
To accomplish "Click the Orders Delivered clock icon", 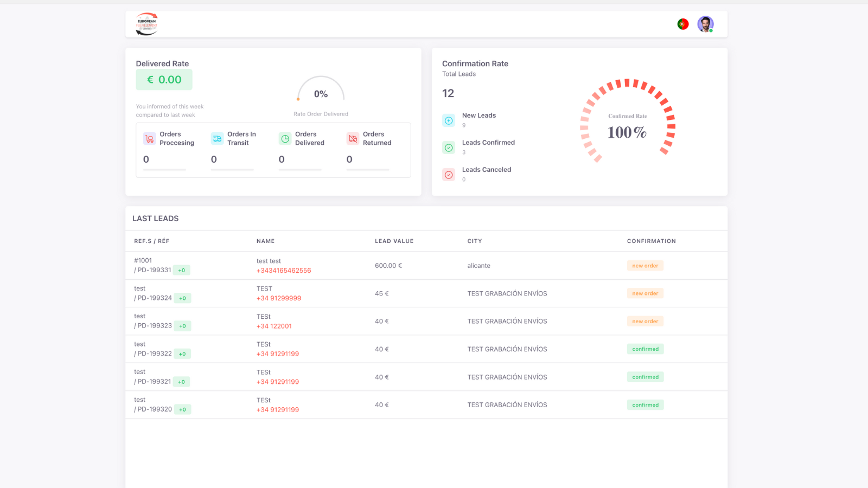I will [285, 139].
